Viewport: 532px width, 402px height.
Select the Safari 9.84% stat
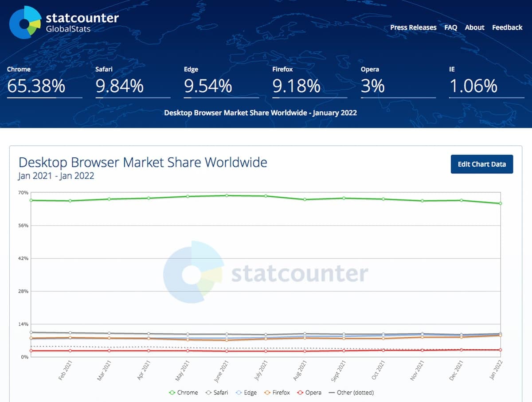click(x=120, y=86)
